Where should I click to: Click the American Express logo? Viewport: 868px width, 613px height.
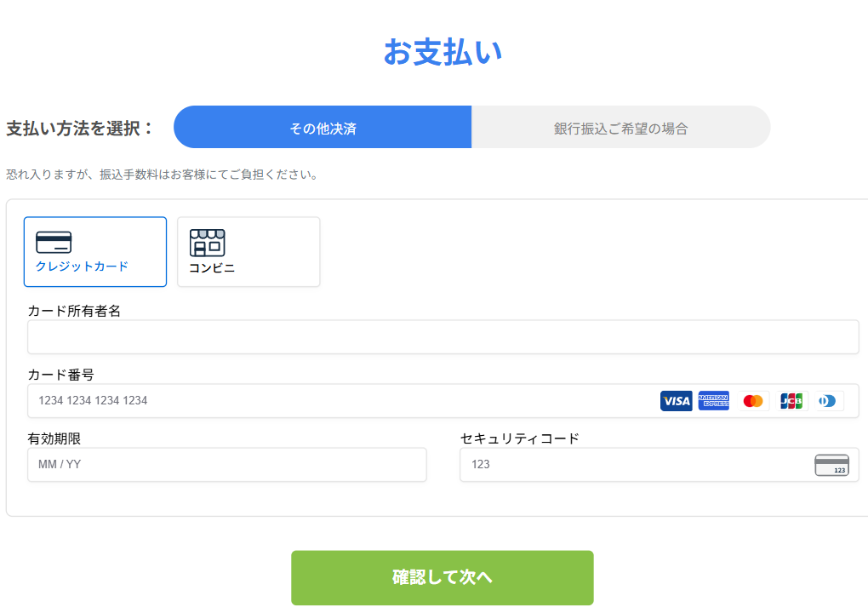pyautogui.click(x=714, y=401)
